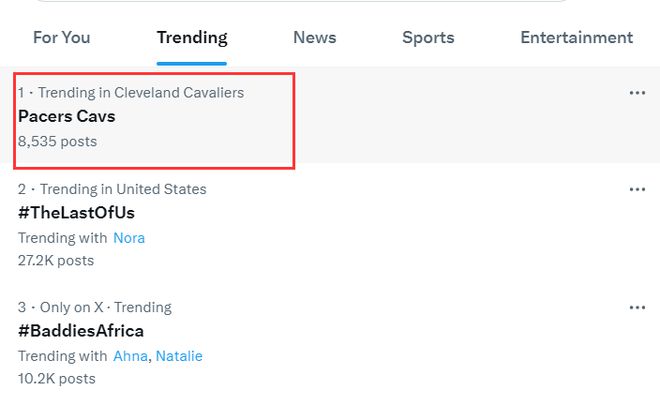Screen dimensions: 660x405
Task: Switch to the For You tab
Action: point(62,38)
